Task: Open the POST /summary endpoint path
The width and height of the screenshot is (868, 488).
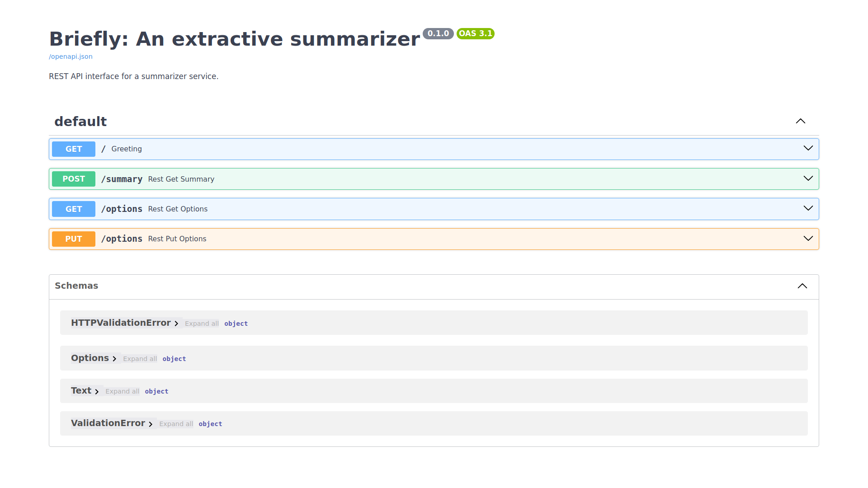Action: [x=122, y=179]
